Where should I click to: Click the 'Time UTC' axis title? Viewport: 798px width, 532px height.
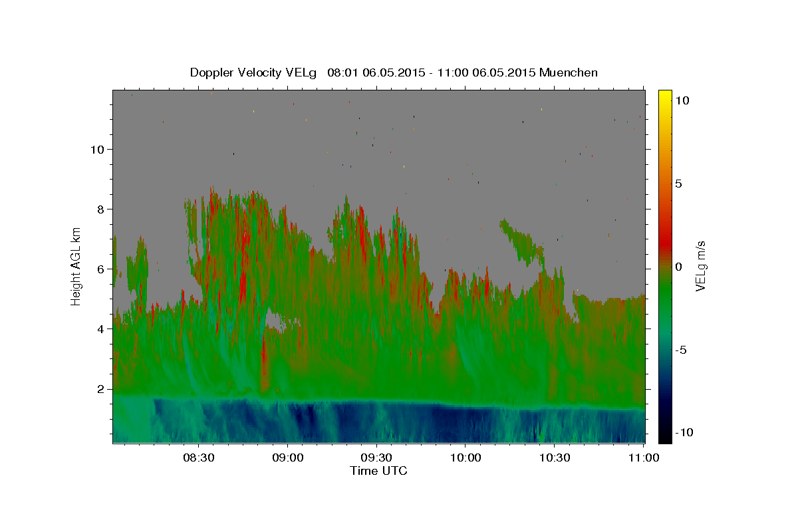pos(379,471)
